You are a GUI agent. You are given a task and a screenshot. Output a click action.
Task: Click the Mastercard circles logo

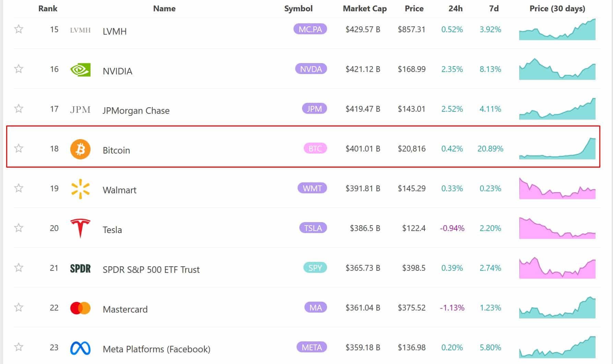(x=80, y=308)
